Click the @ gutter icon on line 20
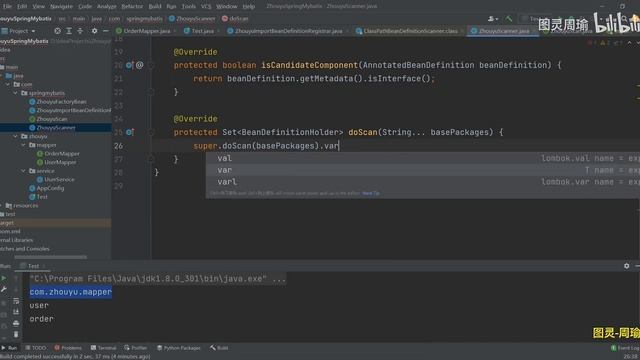The width and height of the screenshot is (640, 360). [x=140, y=65]
